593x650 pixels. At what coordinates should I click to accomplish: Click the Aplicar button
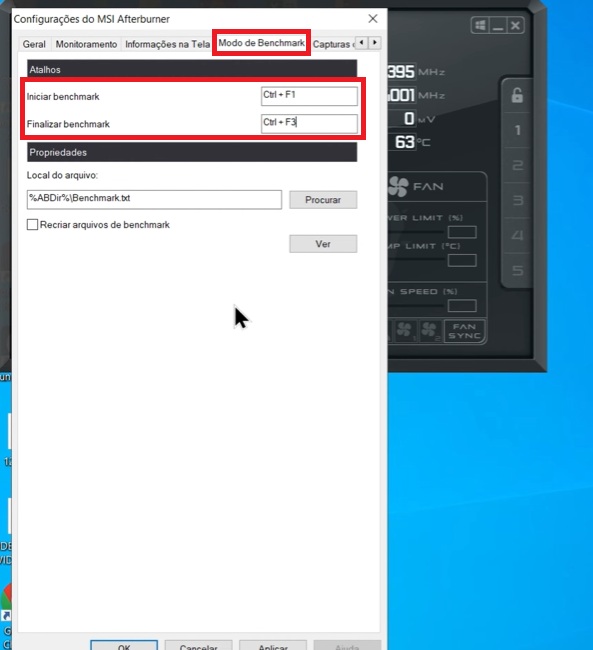coord(273,645)
